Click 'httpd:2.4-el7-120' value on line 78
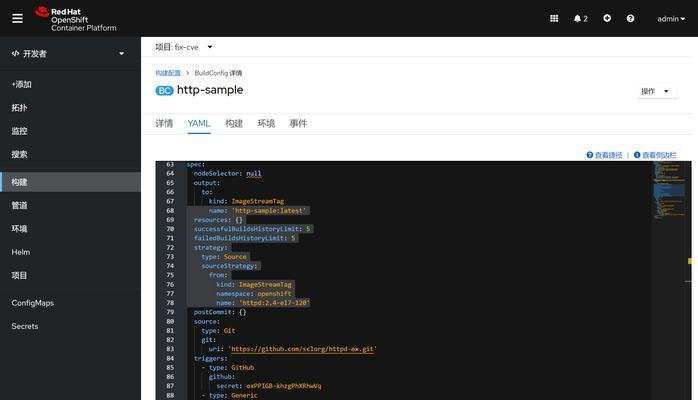The image size is (698, 400). click(x=274, y=303)
